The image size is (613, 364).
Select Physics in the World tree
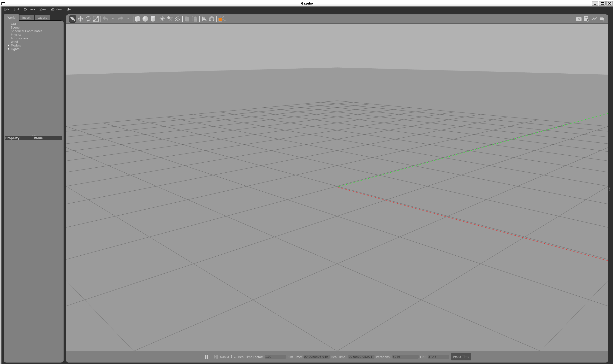pyautogui.click(x=16, y=35)
